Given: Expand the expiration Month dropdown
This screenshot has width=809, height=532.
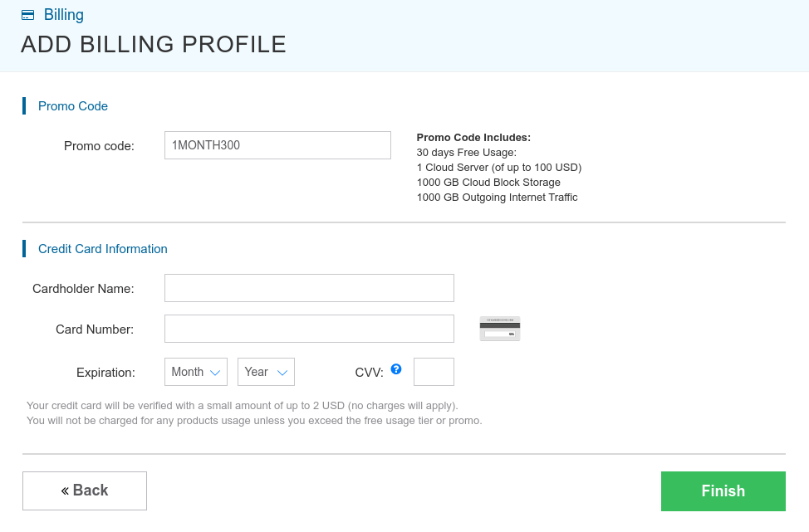Looking at the screenshot, I should (196, 372).
